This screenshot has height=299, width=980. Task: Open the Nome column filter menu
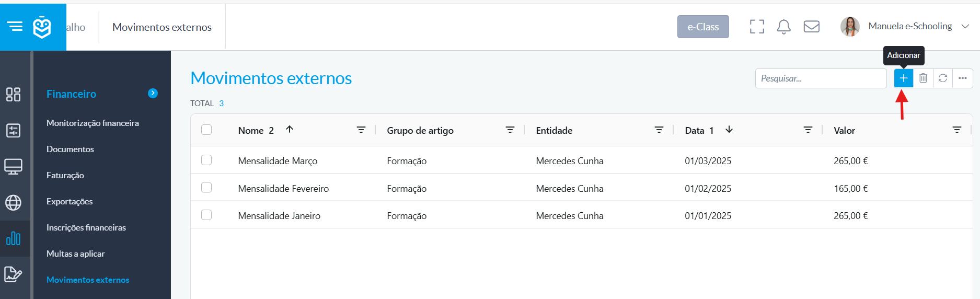pos(361,130)
